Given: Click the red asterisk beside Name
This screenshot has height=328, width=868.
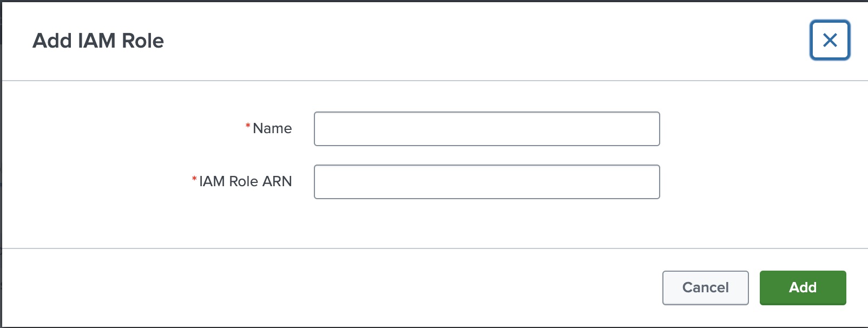Looking at the screenshot, I should point(247,124).
